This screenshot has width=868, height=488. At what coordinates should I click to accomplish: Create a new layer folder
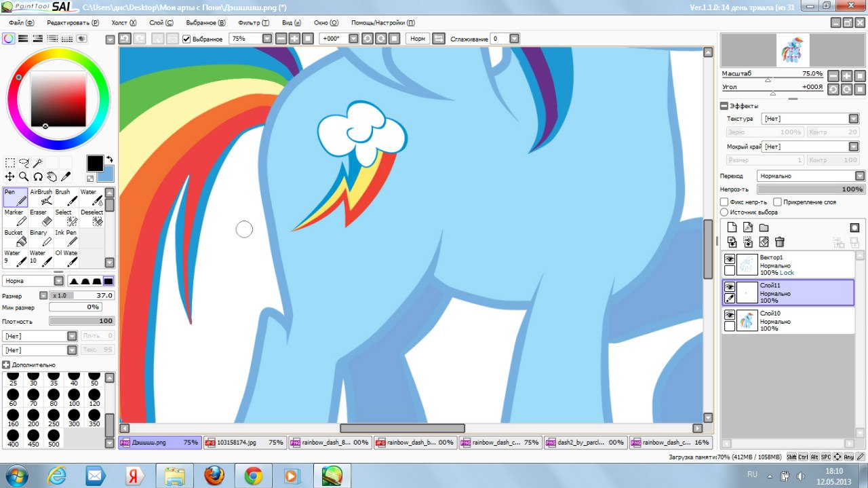[x=764, y=227]
